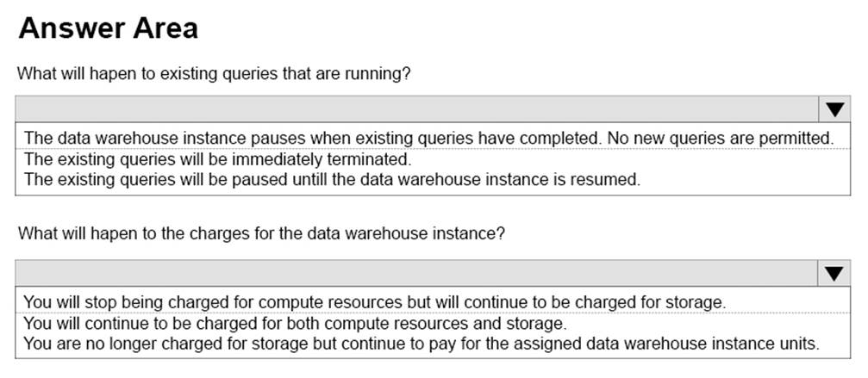Pick the 'no longer charged for storage' option

(x=420, y=344)
